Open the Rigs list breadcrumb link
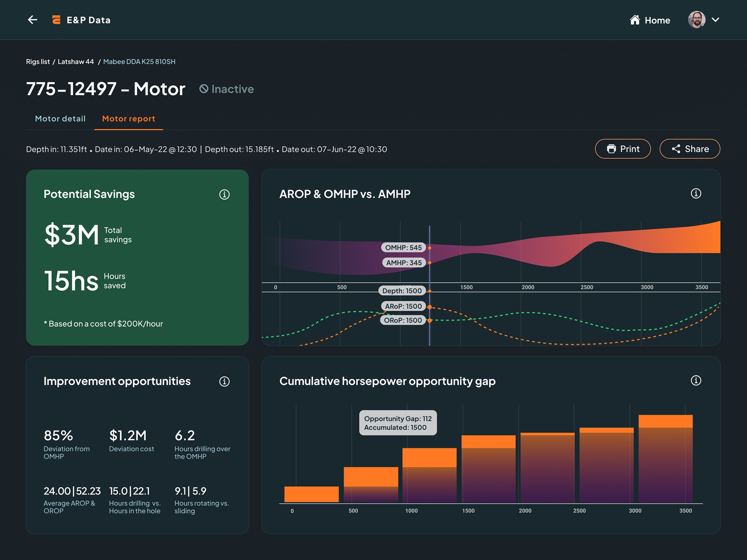The width and height of the screenshot is (747, 560). [38, 62]
